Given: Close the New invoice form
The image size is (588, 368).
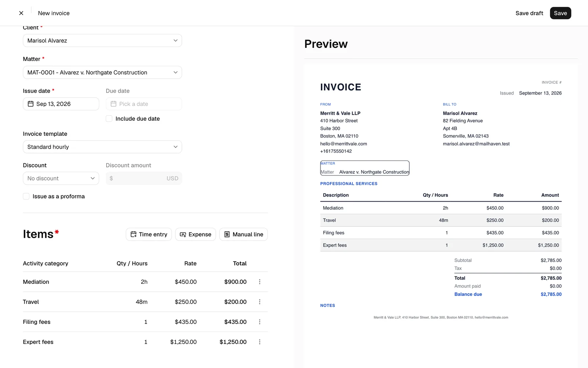Looking at the screenshot, I should click(21, 13).
